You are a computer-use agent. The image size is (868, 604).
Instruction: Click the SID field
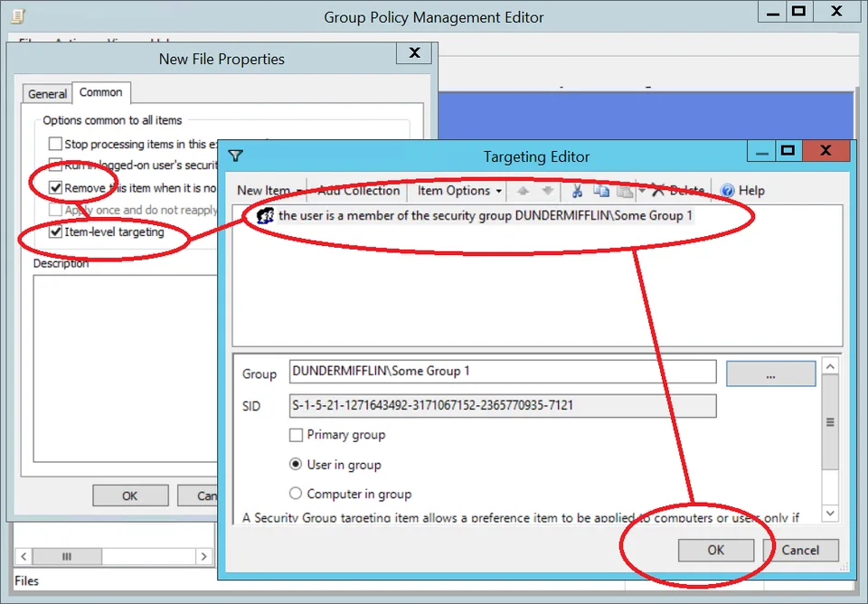[x=503, y=406]
